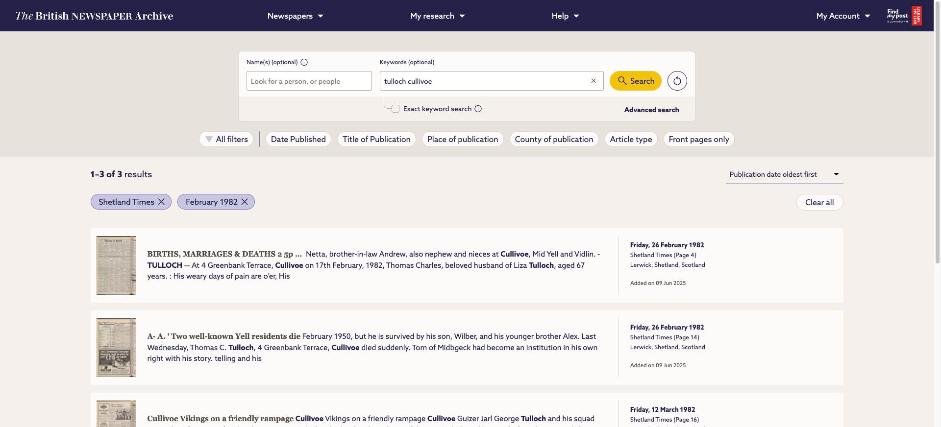941x427 pixels.
Task: Open the All filters panel
Action: [x=226, y=139]
